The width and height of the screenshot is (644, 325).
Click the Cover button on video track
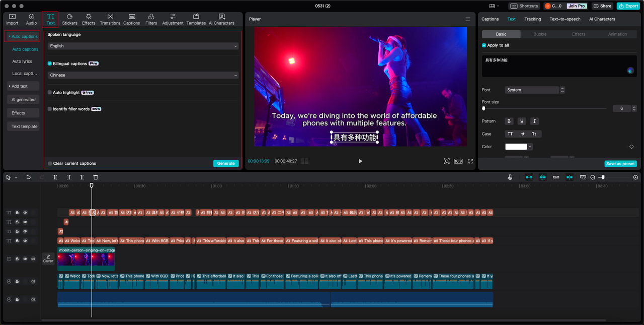(48, 258)
